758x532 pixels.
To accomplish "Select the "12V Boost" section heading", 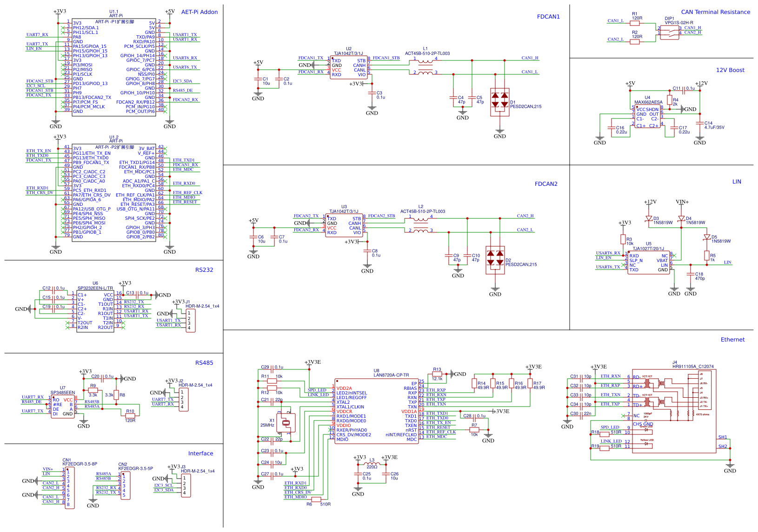I will tap(730, 70).
